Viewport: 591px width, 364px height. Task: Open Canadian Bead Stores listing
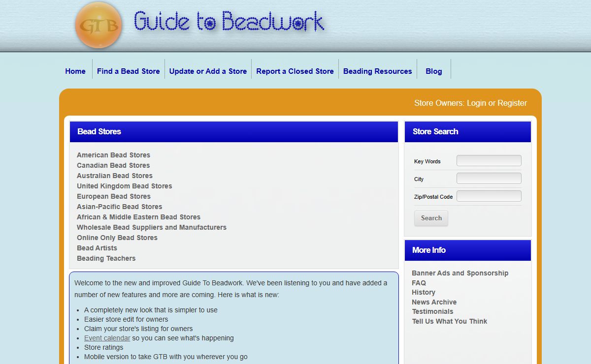coord(113,165)
